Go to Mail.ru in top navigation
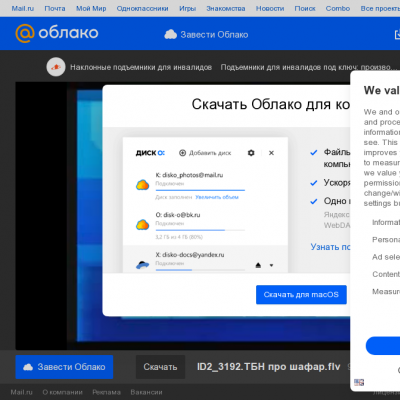The height and width of the screenshot is (400, 400). pyautogui.click(x=23, y=8)
